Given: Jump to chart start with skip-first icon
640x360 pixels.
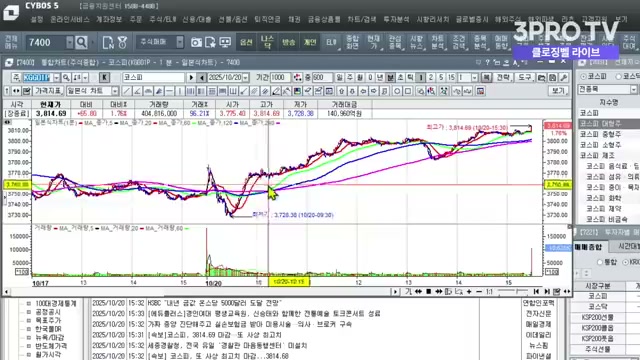Looking at the screenshot, I should click(536, 291).
